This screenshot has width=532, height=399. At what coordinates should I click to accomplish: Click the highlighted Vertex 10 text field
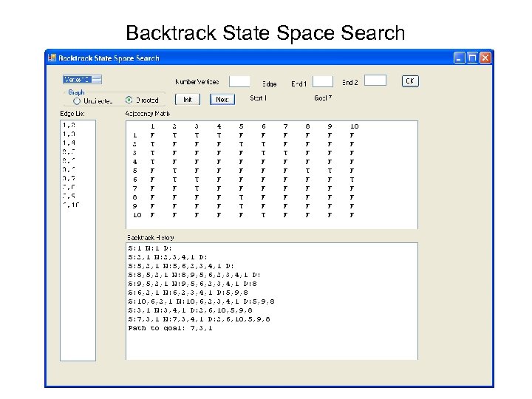[78, 79]
